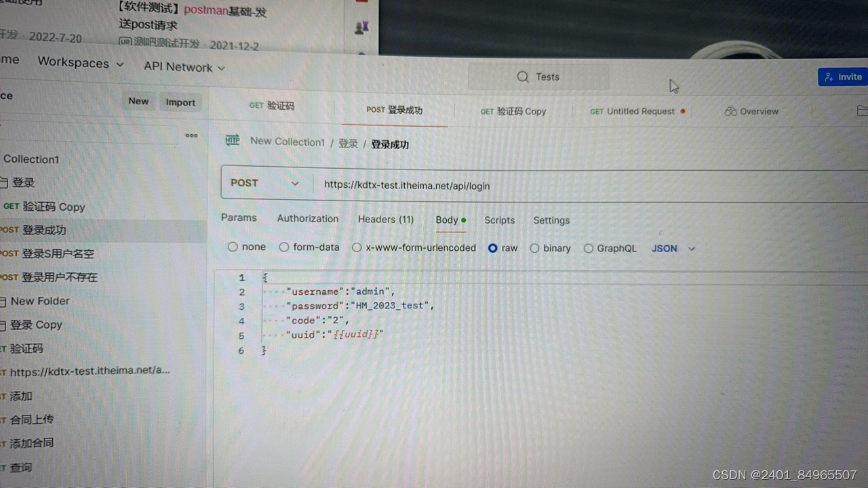Open the 添加合同 request in sidebar

tap(27, 443)
